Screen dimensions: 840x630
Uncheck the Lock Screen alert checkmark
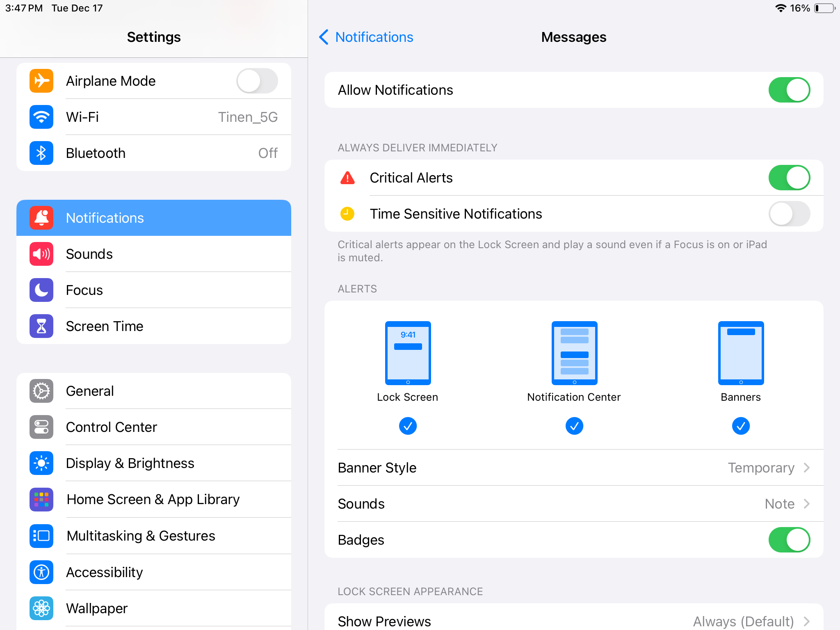[x=408, y=426]
